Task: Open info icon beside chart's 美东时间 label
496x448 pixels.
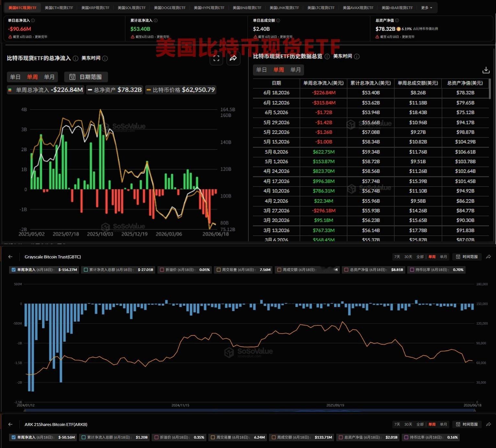Action: coord(105,58)
